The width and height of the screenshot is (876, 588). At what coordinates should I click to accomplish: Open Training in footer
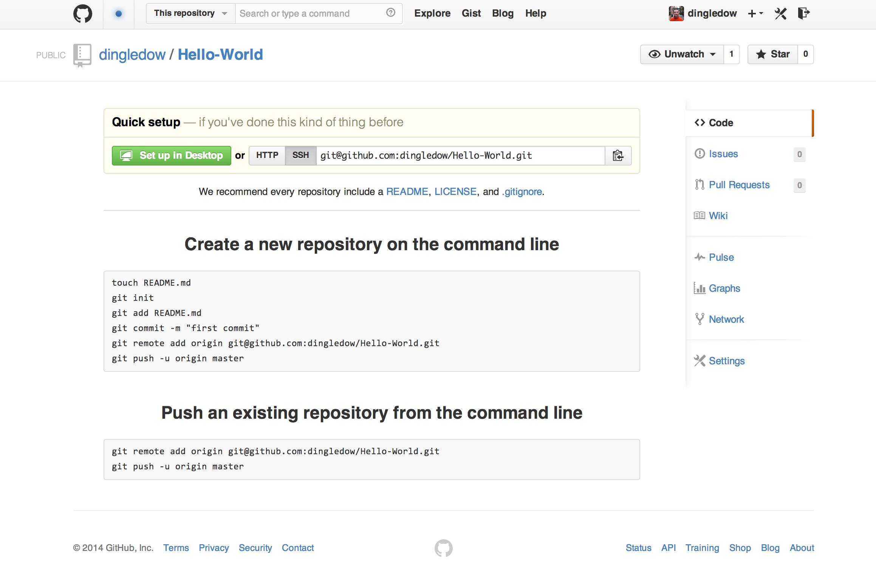702,548
